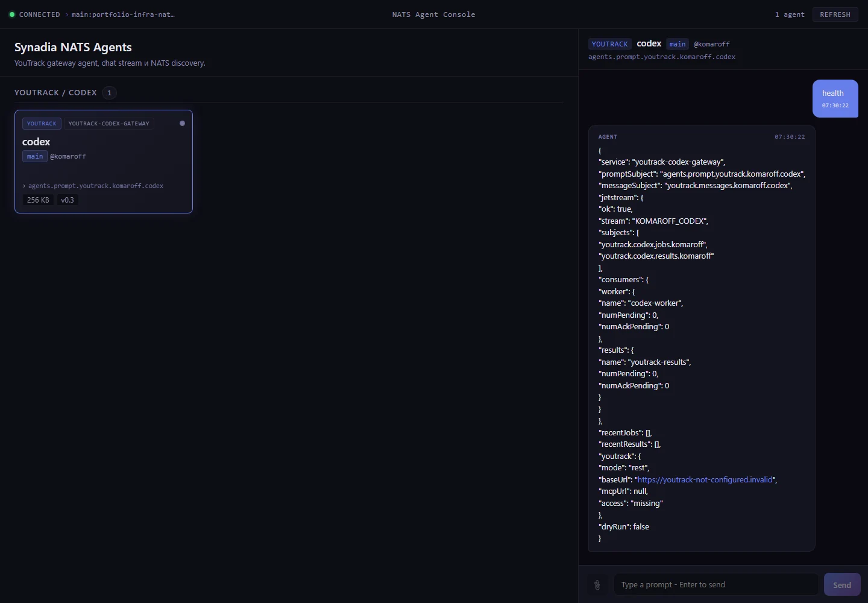Click the green connection status dot
This screenshot has width=868, height=603.
click(12, 14)
